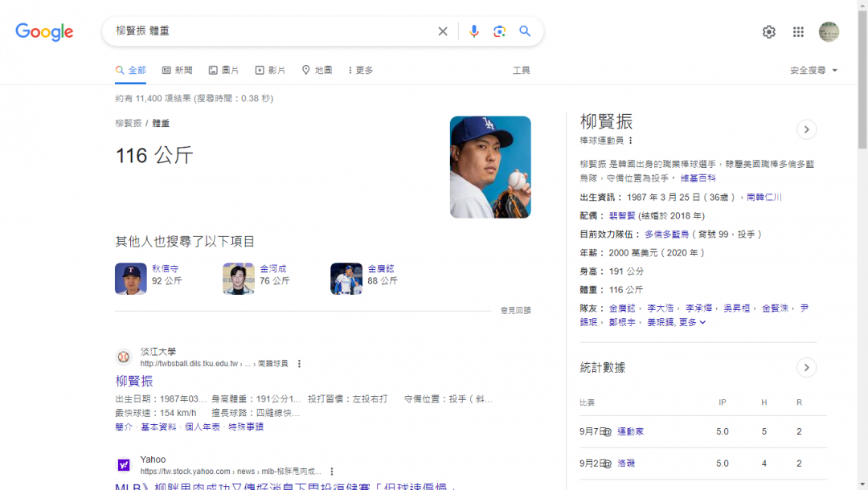The width and height of the screenshot is (868, 490).
Task: Expand the 統計數據 section arrow
Action: pos(807,368)
